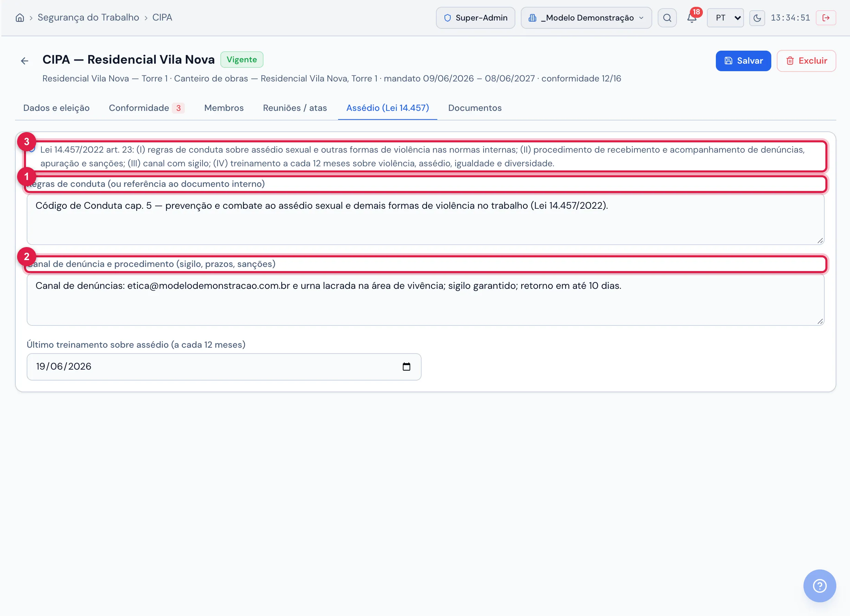This screenshot has width=850, height=616.
Task: Save changes with the Salvar button
Action: point(743,61)
